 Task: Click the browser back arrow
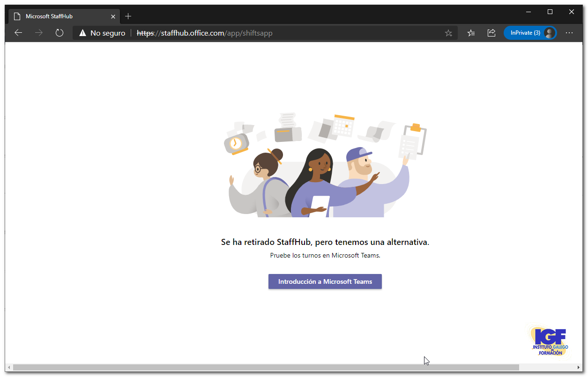(x=18, y=33)
